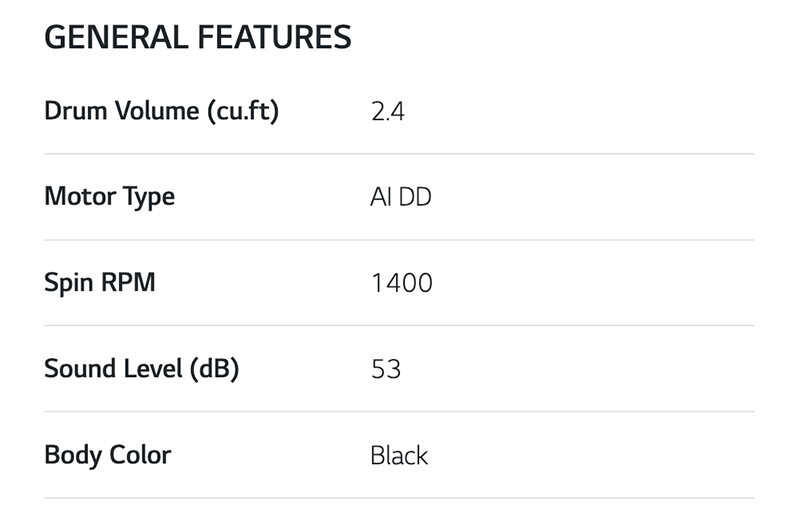
Task: Select the words Drum Volume
Action: tap(122, 111)
